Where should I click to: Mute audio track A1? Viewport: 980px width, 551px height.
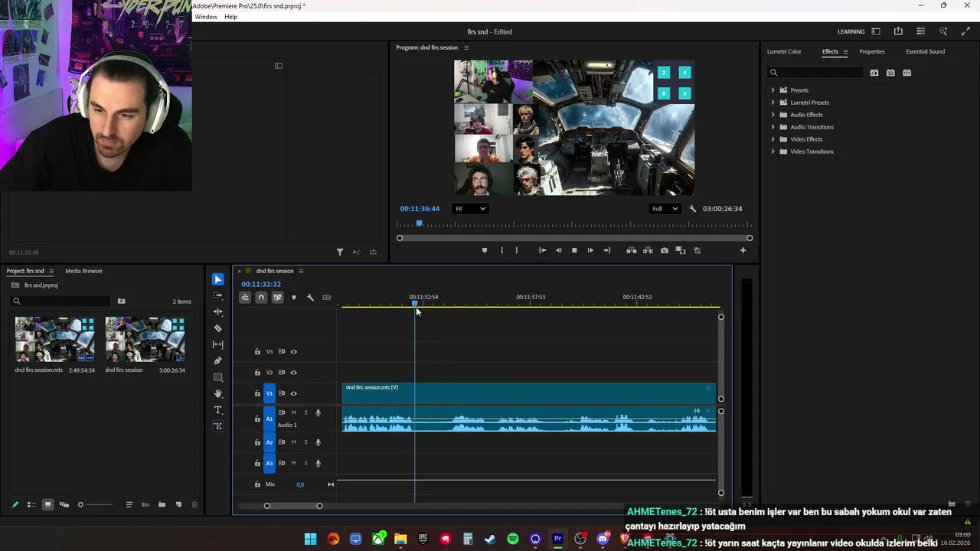[x=293, y=412]
